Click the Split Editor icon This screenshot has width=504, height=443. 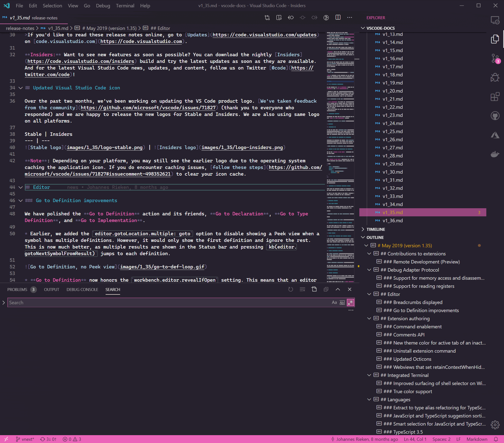338,17
